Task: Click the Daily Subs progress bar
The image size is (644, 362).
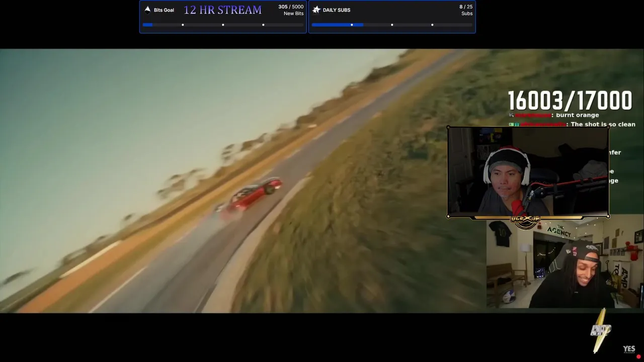Action: 392,25
